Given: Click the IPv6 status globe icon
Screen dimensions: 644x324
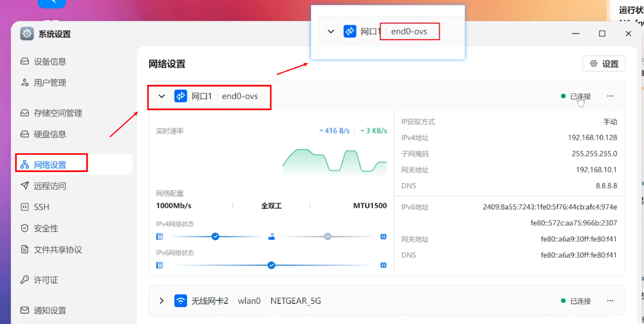Looking at the screenshot, I should coord(383,265).
